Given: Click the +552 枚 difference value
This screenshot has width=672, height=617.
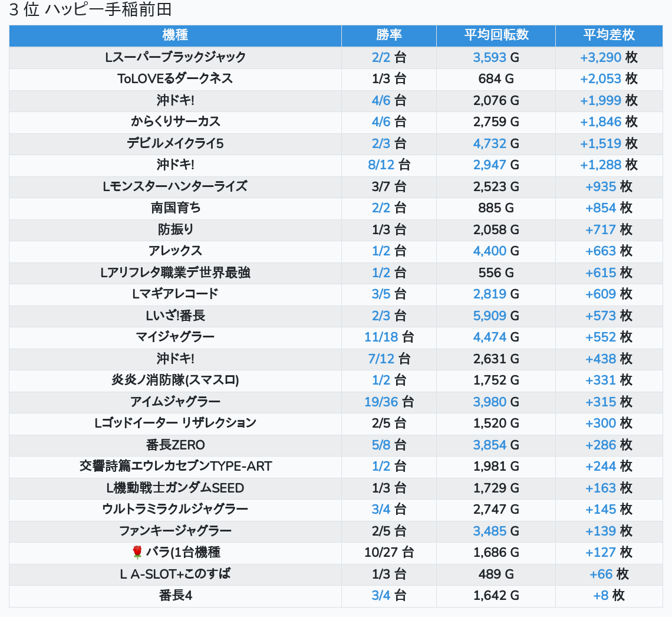Looking at the screenshot, I should pyautogui.click(x=608, y=337).
